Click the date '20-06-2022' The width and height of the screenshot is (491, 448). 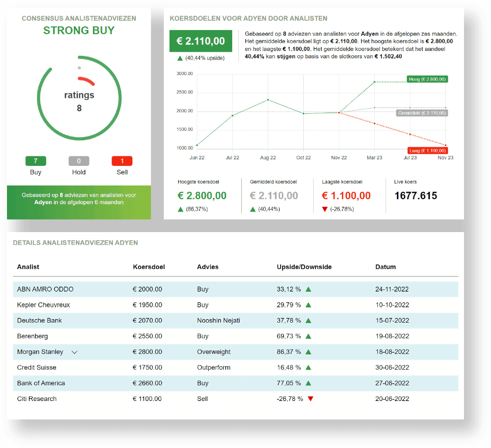click(393, 399)
